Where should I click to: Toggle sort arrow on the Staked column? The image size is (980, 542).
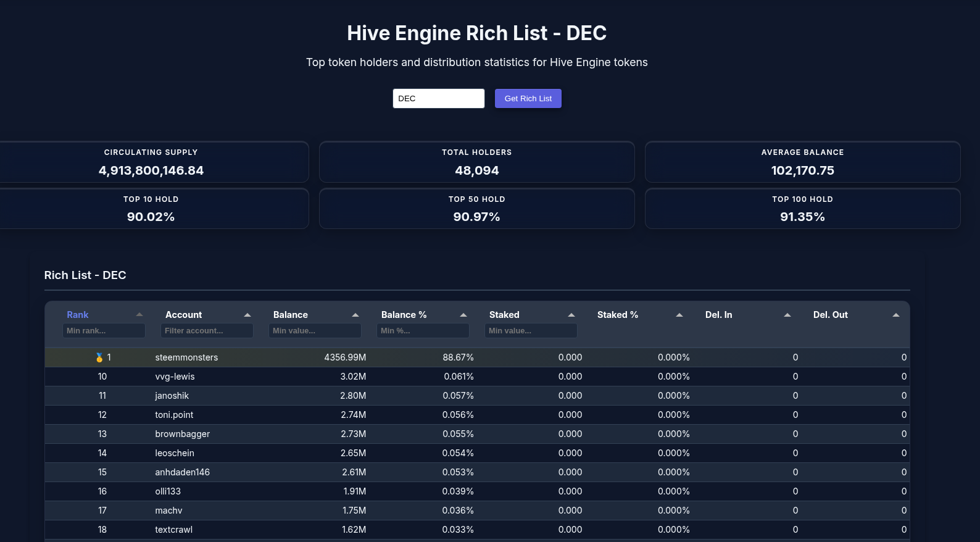tap(571, 315)
